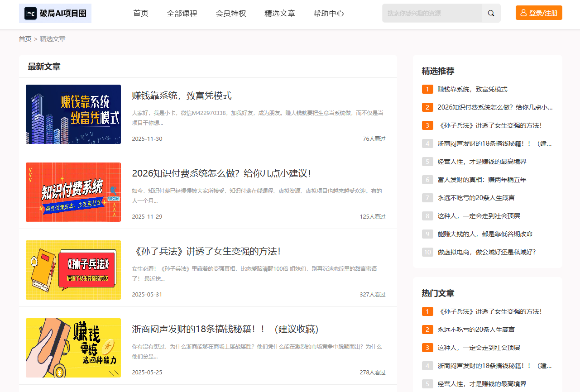Viewport: 580px width, 392px height.
Task: Click the excerpt starting 大家好,我是小卡
Action: click(x=258, y=118)
